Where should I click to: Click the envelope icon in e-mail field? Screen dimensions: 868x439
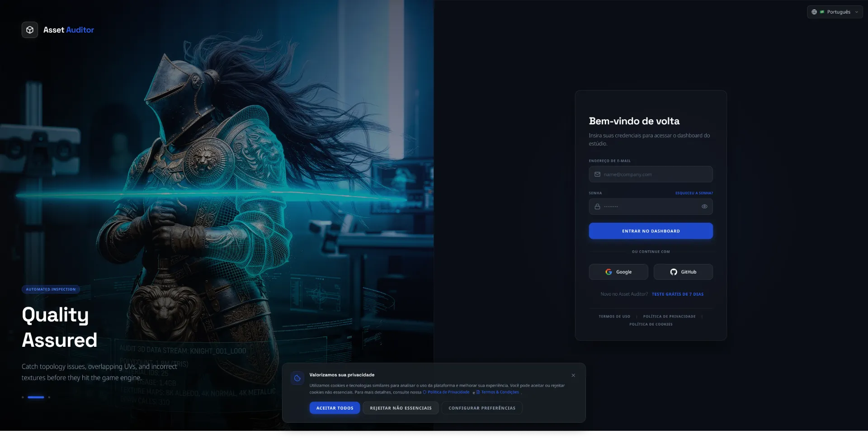point(597,175)
